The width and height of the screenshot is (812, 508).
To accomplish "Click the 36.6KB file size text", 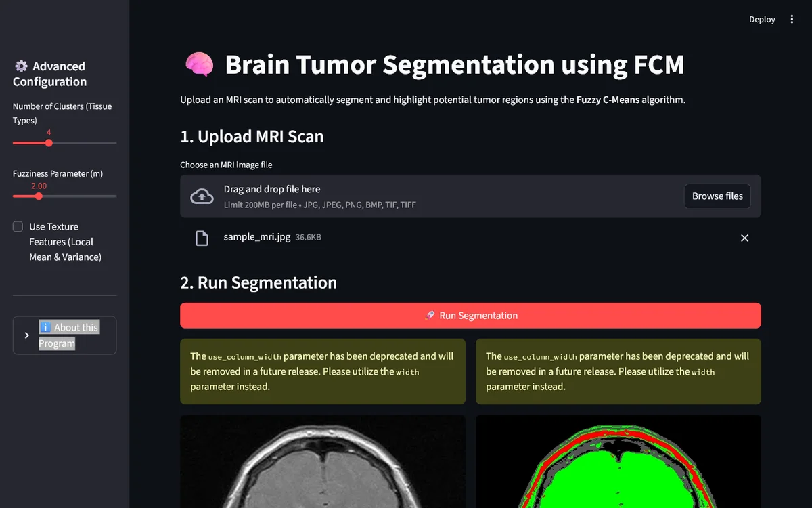I will [309, 238].
